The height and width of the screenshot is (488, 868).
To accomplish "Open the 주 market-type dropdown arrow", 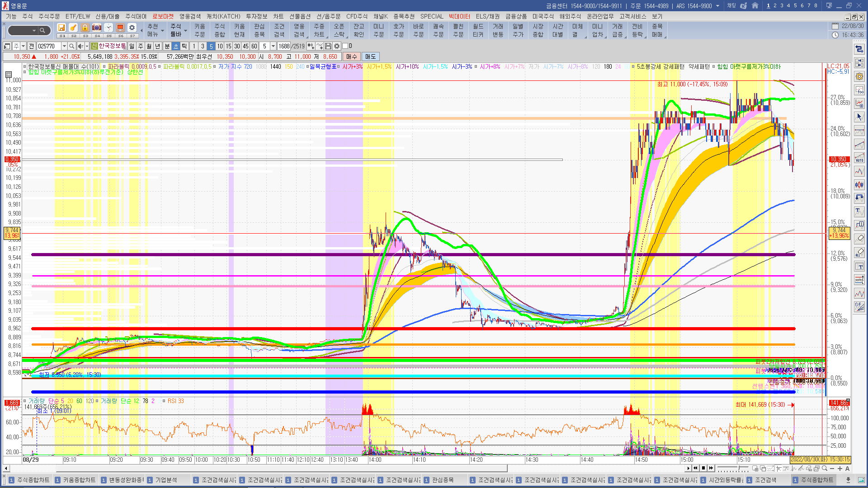I will point(23,46).
